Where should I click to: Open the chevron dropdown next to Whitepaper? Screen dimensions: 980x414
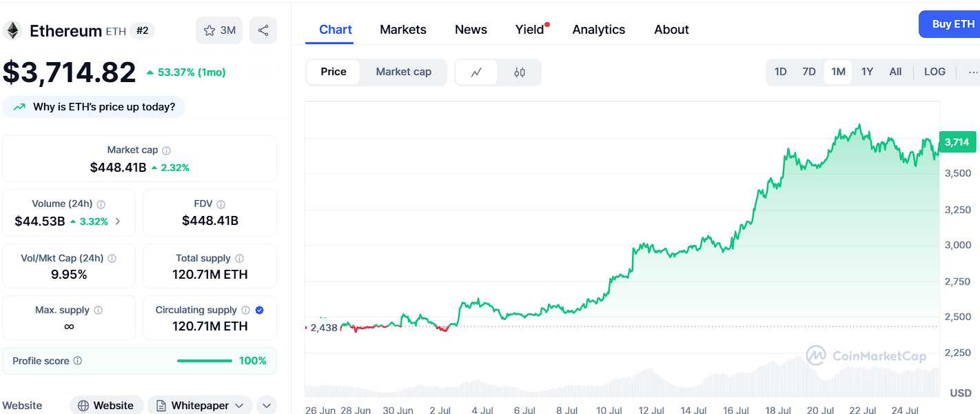pos(266,405)
